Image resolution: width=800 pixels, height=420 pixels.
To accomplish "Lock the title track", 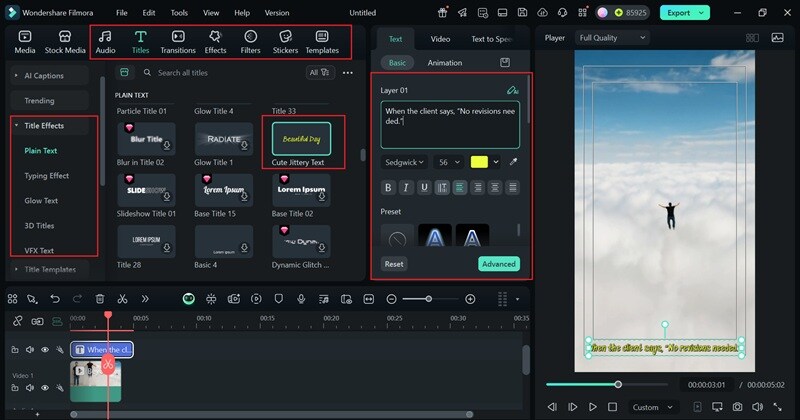I will (x=15, y=350).
